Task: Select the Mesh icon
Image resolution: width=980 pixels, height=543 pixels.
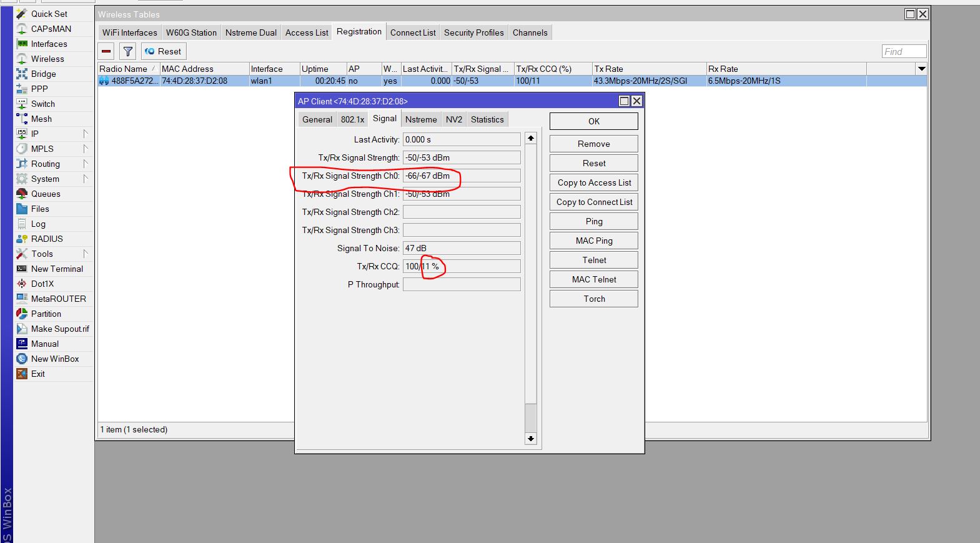Action: [22, 119]
